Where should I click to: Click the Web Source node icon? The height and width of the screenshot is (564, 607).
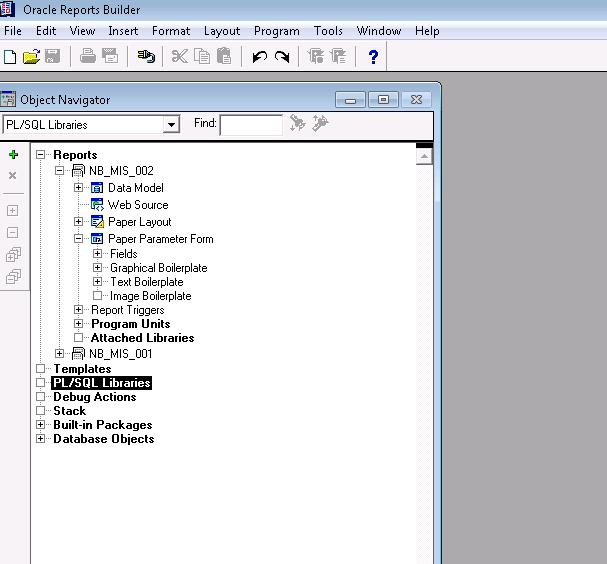97,205
